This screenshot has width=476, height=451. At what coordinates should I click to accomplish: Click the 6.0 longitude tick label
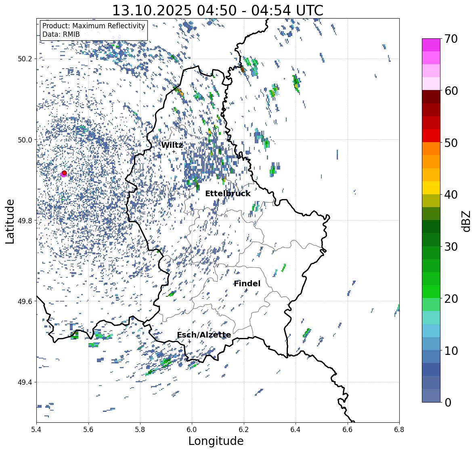click(x=192, y=430)
